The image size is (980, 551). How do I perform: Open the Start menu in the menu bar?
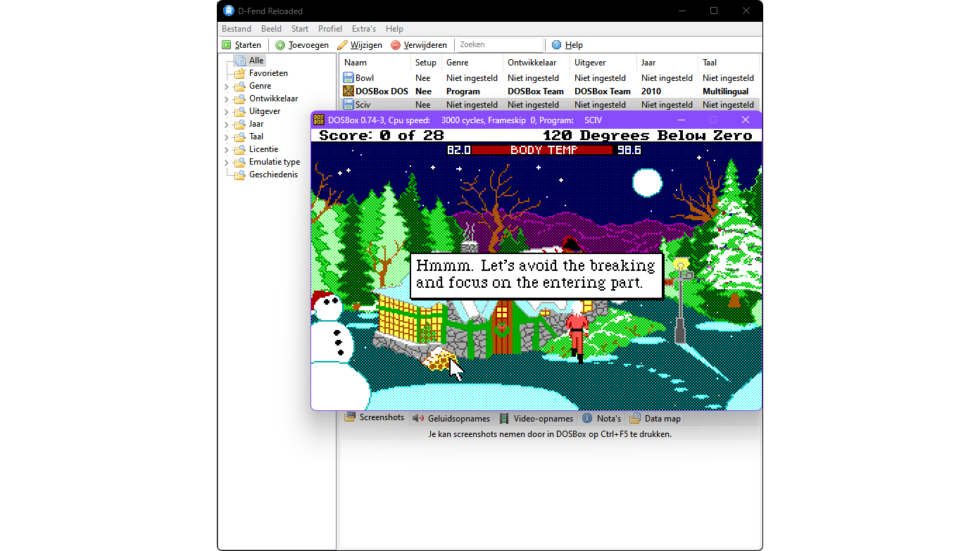[x=300, y=29]
